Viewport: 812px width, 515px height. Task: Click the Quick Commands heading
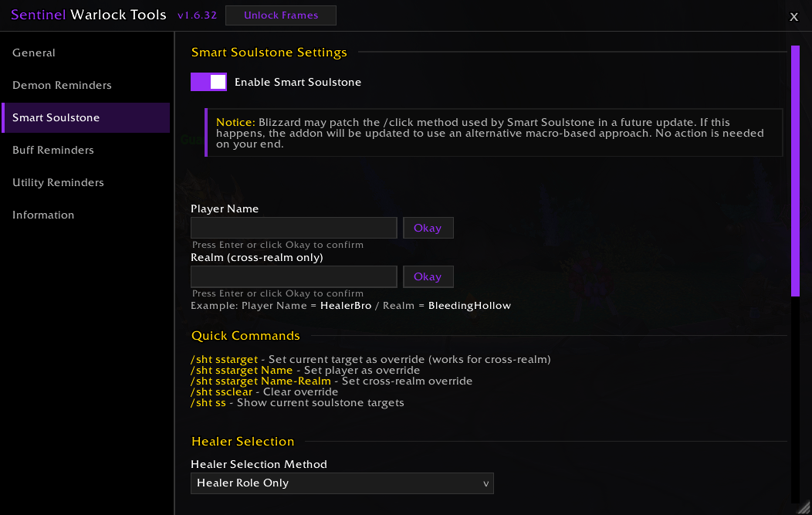coord(245,336)
